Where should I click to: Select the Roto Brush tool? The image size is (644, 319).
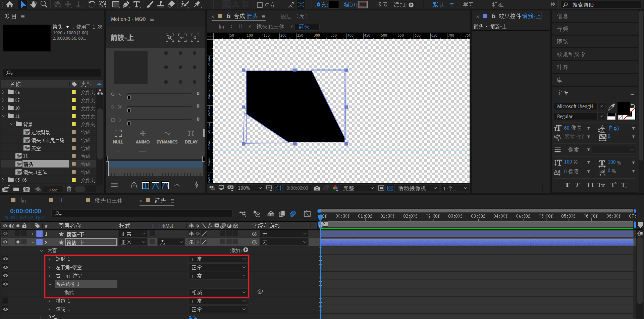pos(184,4)
